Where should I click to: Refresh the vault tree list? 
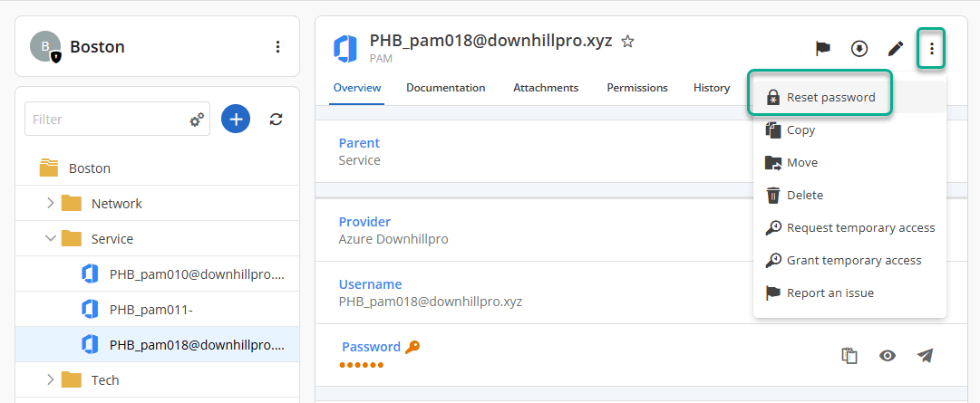277,119
